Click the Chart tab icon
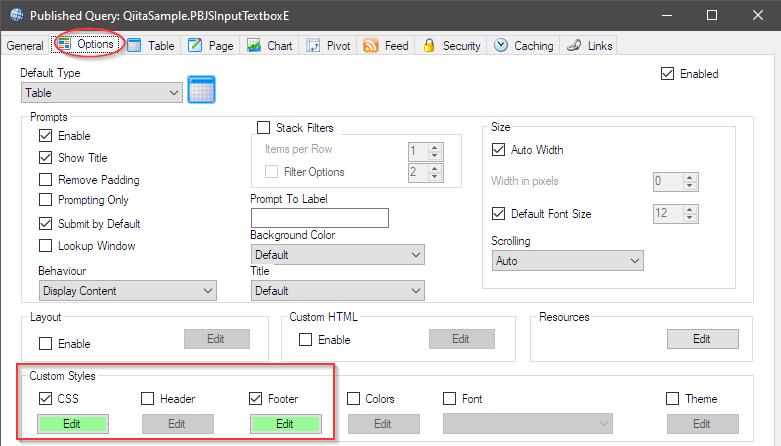Image resolution: width=781 pixels, height=446 pixels. [254, 45]
